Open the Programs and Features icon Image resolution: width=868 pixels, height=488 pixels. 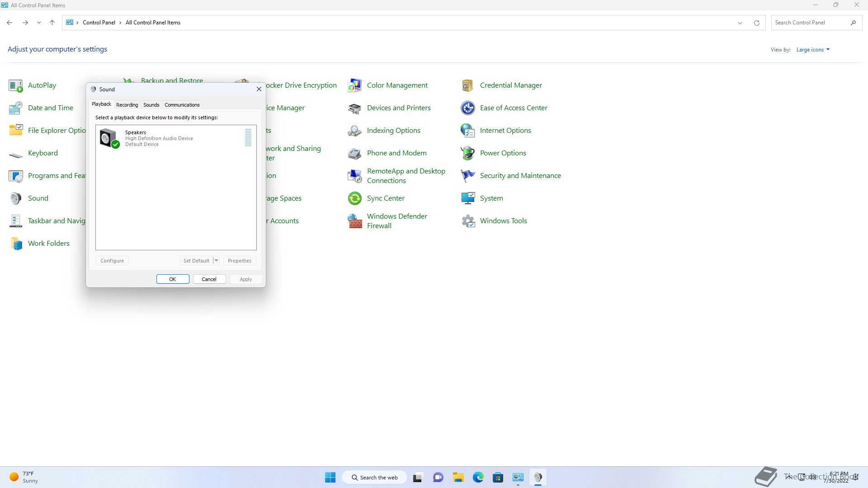tap(16, 176)
